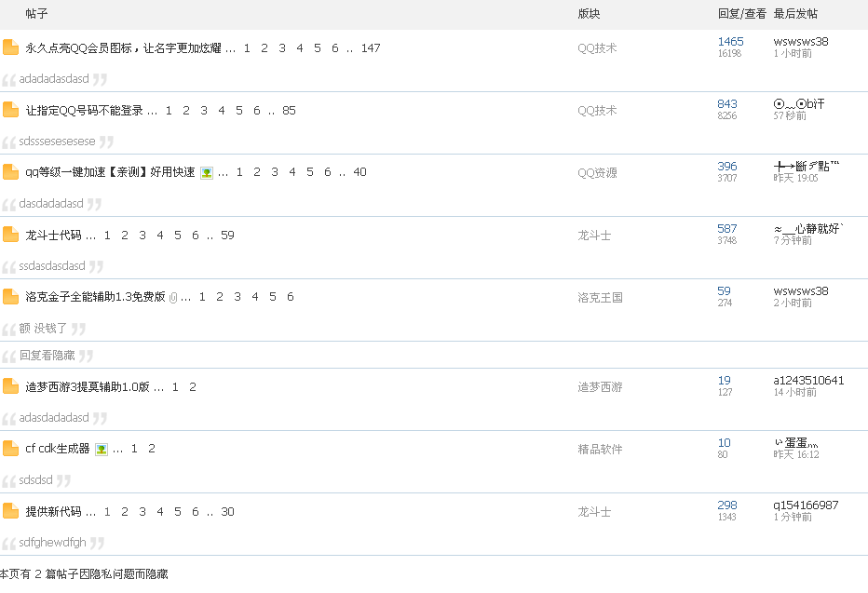Click quoted reply text 额 没钱了
Image resolution: width=868 pixels, height=593 pixels.
coord(43,329)
